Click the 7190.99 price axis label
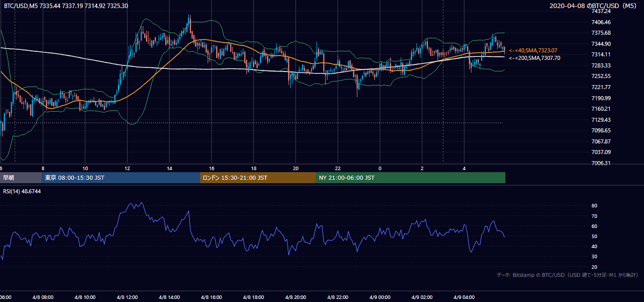This screenshot has height=302, width=644. click(x=601, y=98)
